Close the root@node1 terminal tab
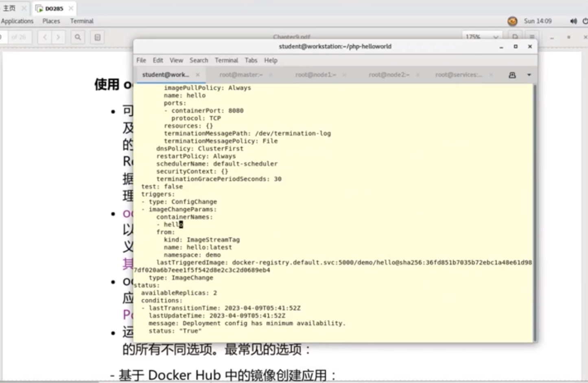Image resolution: width=588 pixels, height=383 pixels. (344, 75)
